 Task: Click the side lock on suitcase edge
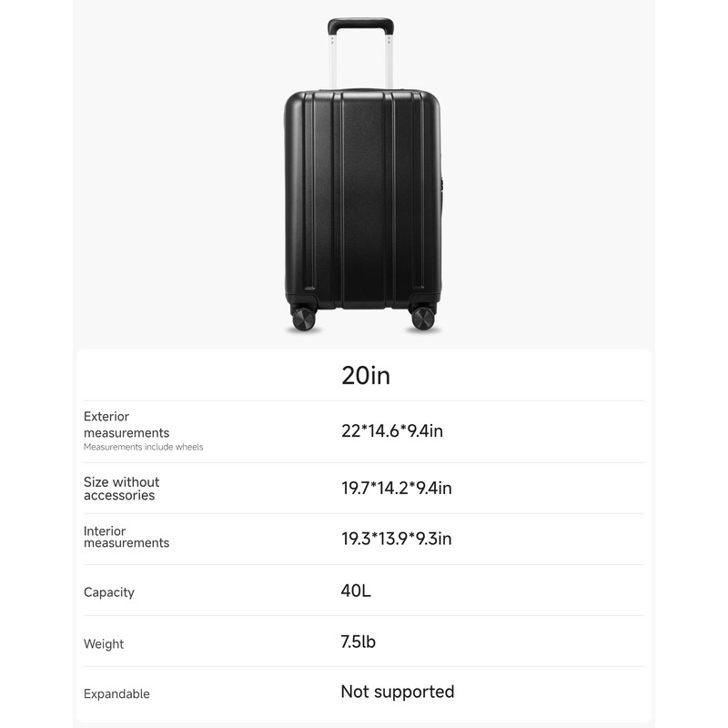(x=442, y=186)
